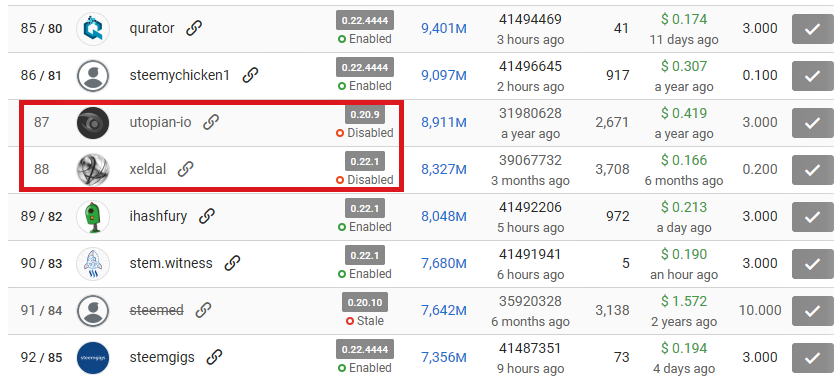The image size is (838, 381).
Task: Click qurator's avatar image
Action: 93,29
